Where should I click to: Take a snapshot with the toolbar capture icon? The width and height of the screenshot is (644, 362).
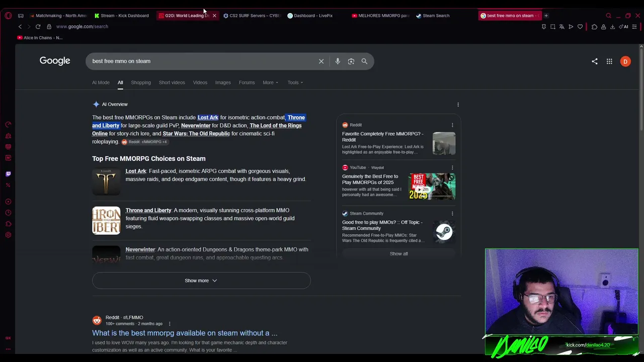click(x=552, y=27)
